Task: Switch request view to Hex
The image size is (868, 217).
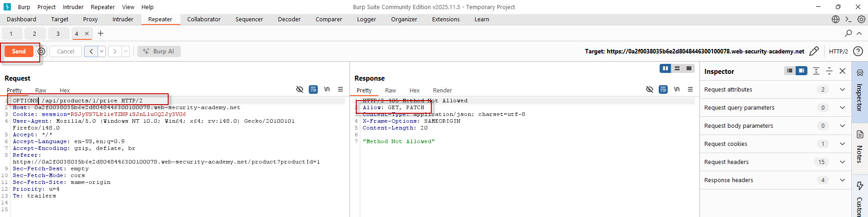Action: point(65,91)
